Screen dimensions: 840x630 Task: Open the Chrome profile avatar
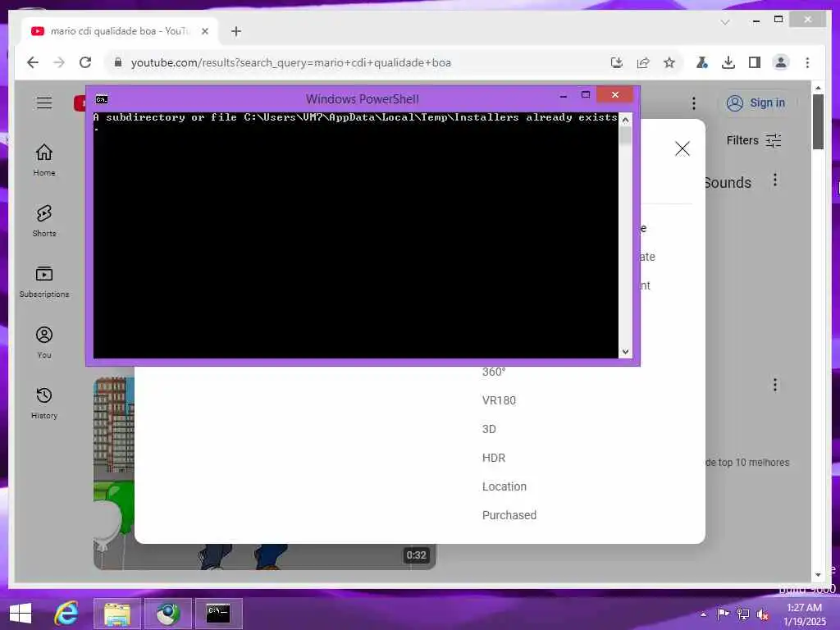[781, 62]
